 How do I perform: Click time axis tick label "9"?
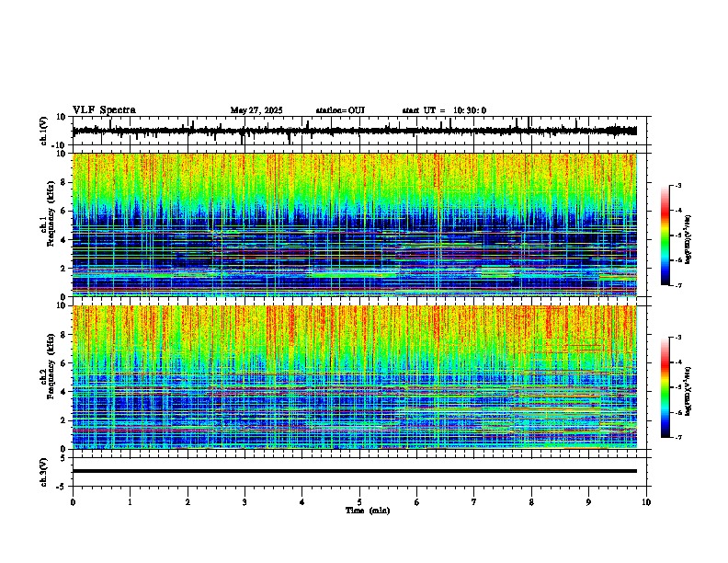pyautogui.click(x=588, y=502)
